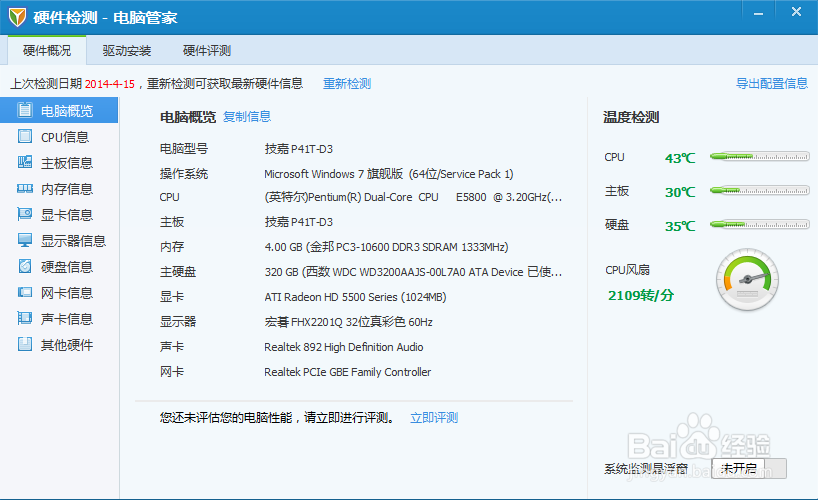Select the 硬盘信息 sidebar label
This screenshot has width=818, height=500.
click(67, 267)
